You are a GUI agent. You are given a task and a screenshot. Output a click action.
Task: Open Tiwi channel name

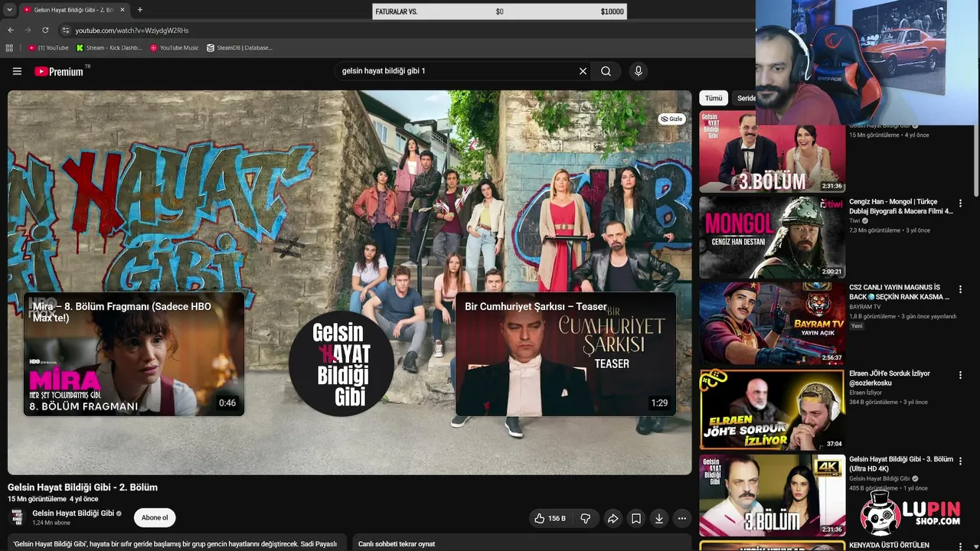[854, 220]
